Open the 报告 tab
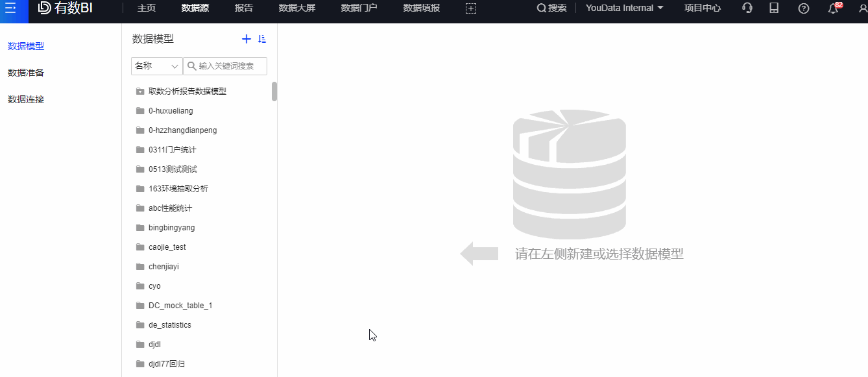This screenshot has width=868, height=377. 244,8
